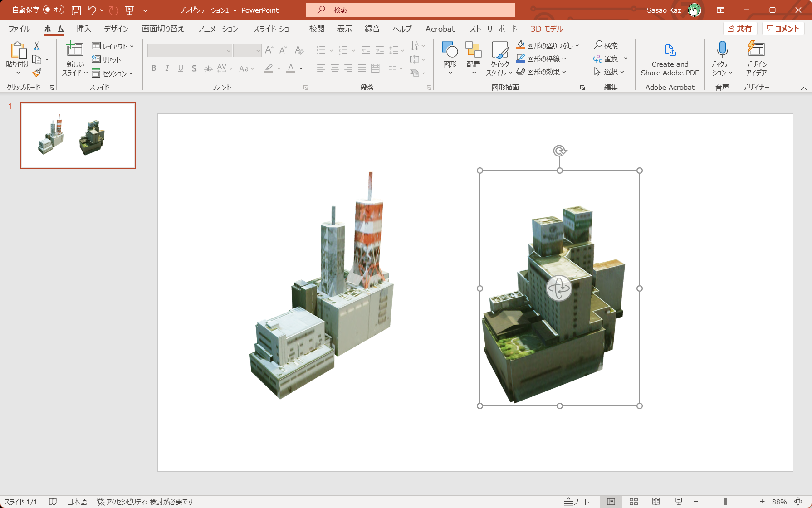Click the Create and Share Adobe PDF icon
This screenshot has height=508, width=812.
(x=670, y=50)
